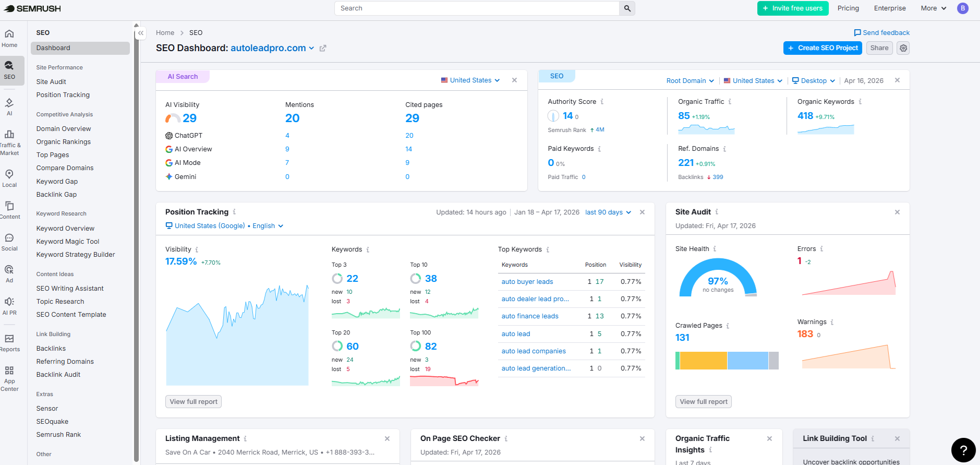The image size is (980, 465).
Task: Close the AI Search widget
Action: pos(514,80)
